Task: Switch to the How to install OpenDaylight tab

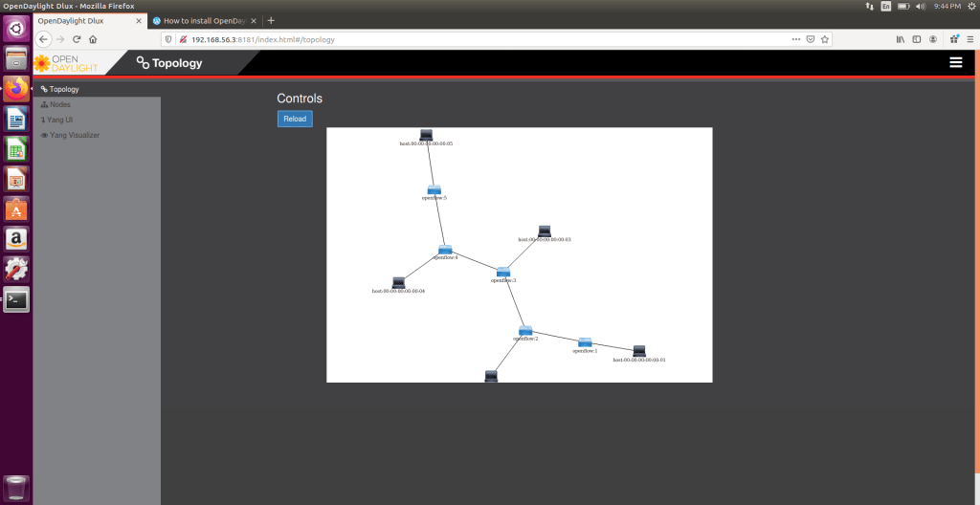Action: [x=205, y=20]
